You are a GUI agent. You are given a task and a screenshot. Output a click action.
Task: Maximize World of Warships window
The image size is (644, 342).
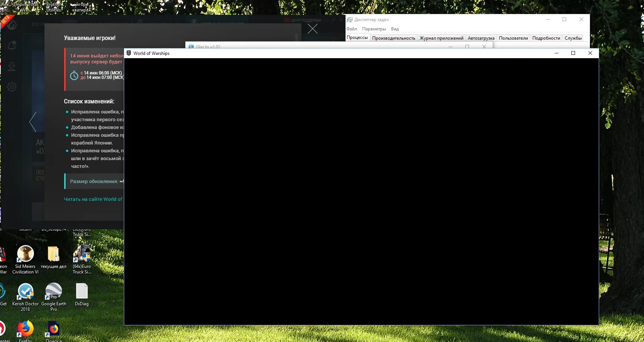[573, 53]
